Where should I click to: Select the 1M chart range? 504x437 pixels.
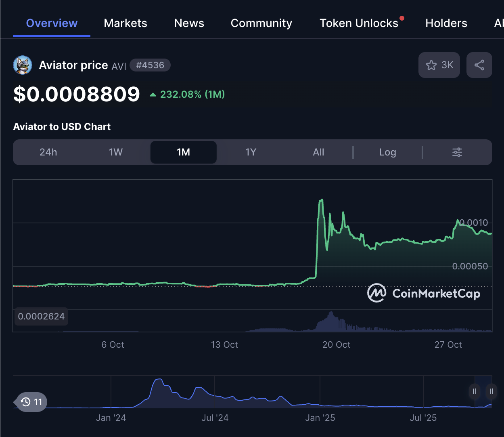[184, 152]
